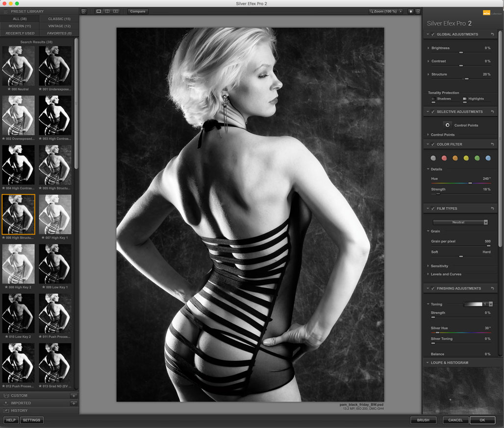Image resolution: width=504 pixels, height=428 pixels.
Task: Select single image view mode
Action: 99,11
